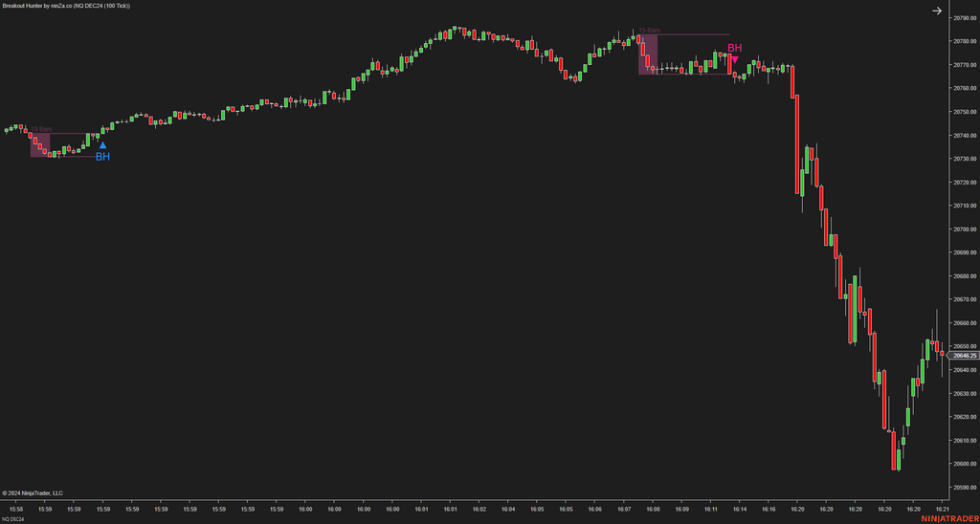Click the 16:02 time axis label
Image resolution: width=980 pixels, height=524 pixels.
[479, 509]
